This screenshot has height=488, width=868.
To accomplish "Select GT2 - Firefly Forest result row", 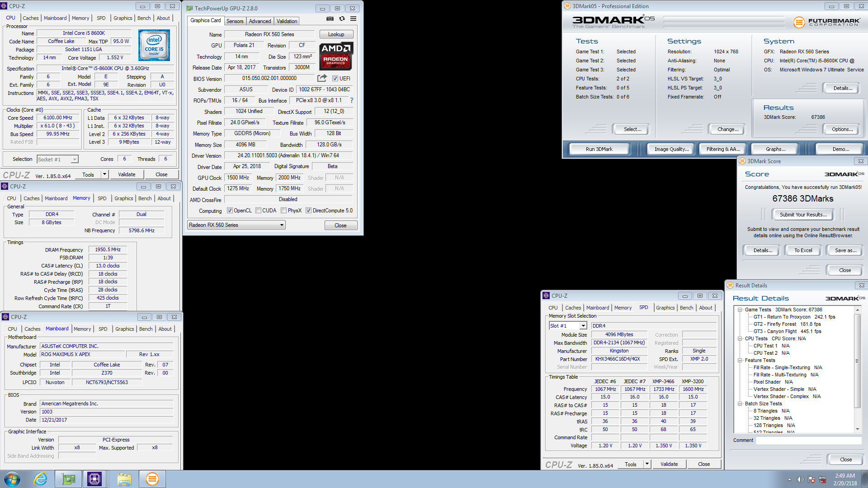I will (787, 324).
